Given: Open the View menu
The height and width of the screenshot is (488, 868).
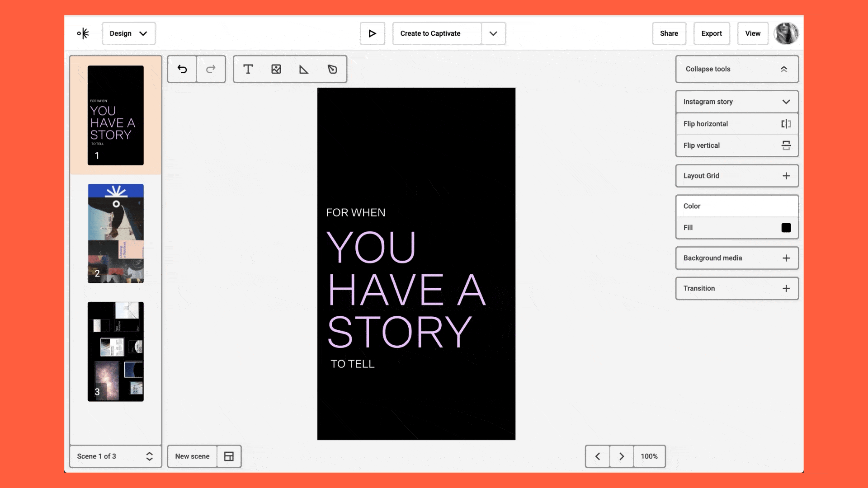Looking at the screenshot, I should click(x=752, y=33).
